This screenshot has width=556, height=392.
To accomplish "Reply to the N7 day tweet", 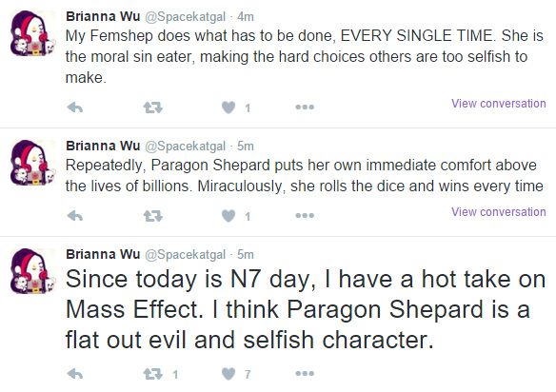I will pyautogui.click(x=75, y=374).
